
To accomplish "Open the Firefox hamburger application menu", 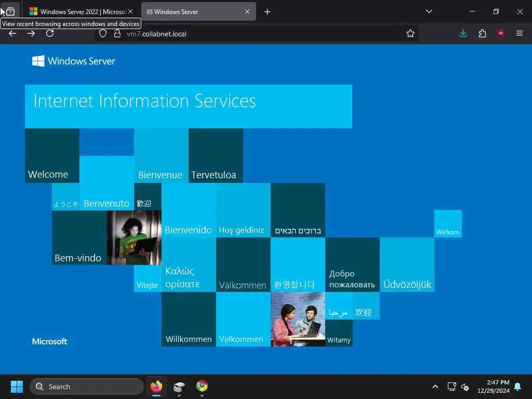I will 520,33.
